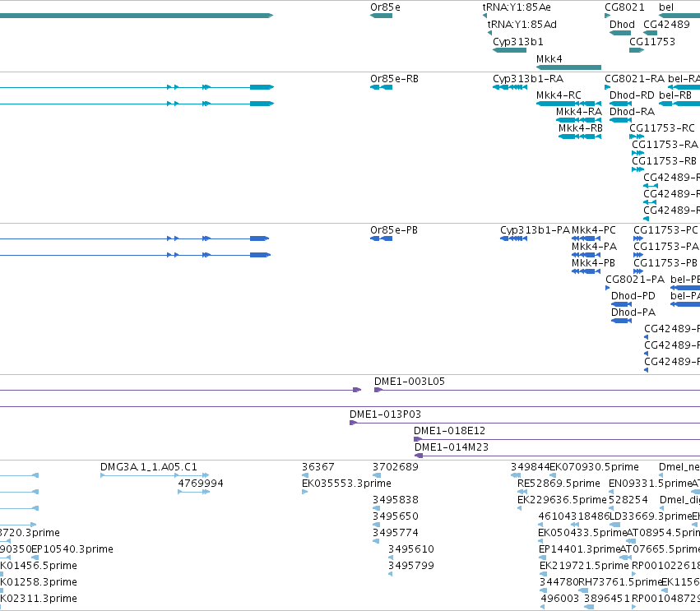Click the CG8021 gene label

624,7
